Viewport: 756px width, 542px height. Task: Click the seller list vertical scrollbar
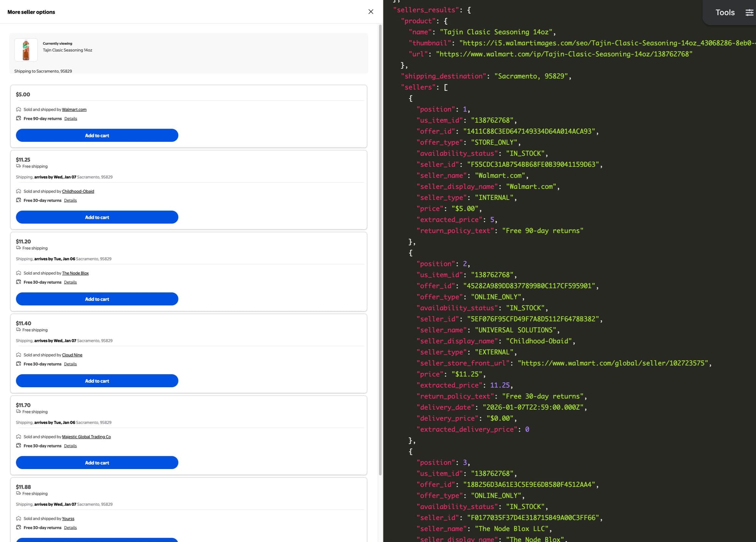pyautogui.click(x=380, y=250)
